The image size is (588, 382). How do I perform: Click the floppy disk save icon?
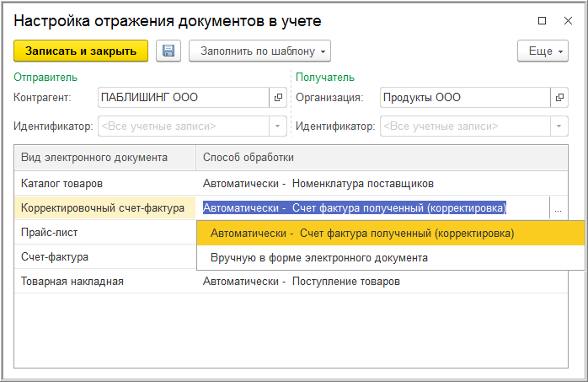(x=168, y=51)
